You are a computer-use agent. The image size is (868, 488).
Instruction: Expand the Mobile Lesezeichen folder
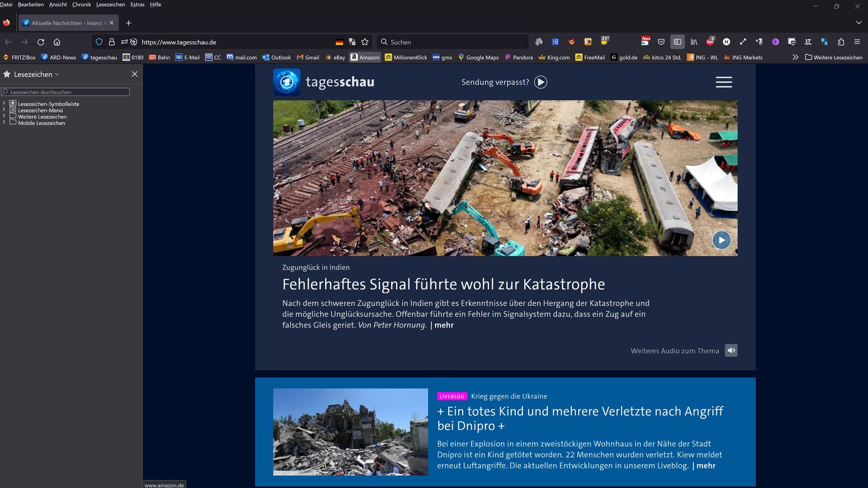[x=4, y=123]
